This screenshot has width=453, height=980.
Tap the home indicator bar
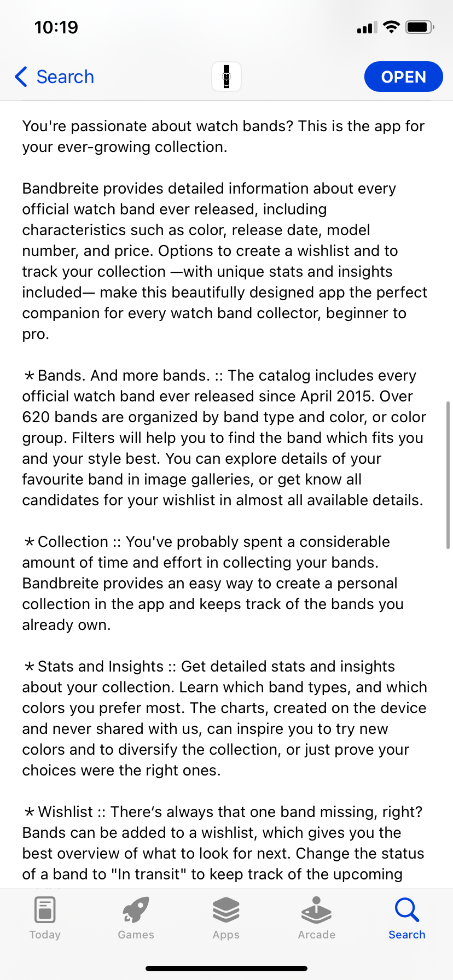coord(226,969)
